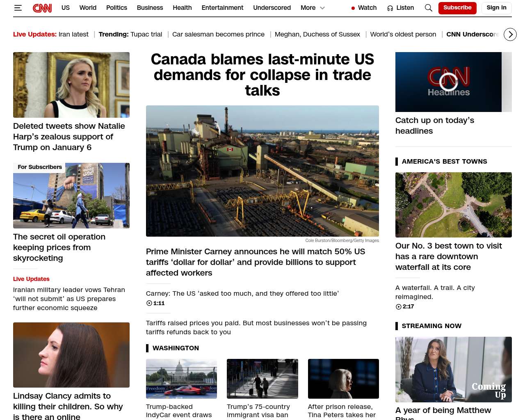Click the headphones icon beside Listen
This screenshot has width=525, height=420.
pos(390,8)
